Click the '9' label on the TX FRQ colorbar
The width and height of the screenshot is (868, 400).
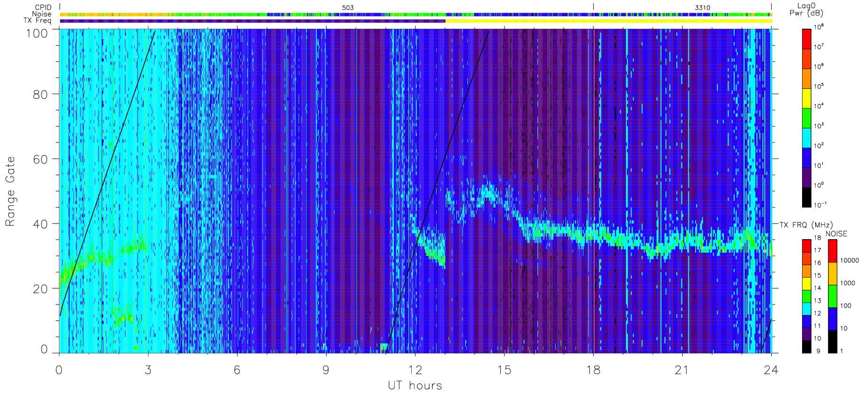818,351
